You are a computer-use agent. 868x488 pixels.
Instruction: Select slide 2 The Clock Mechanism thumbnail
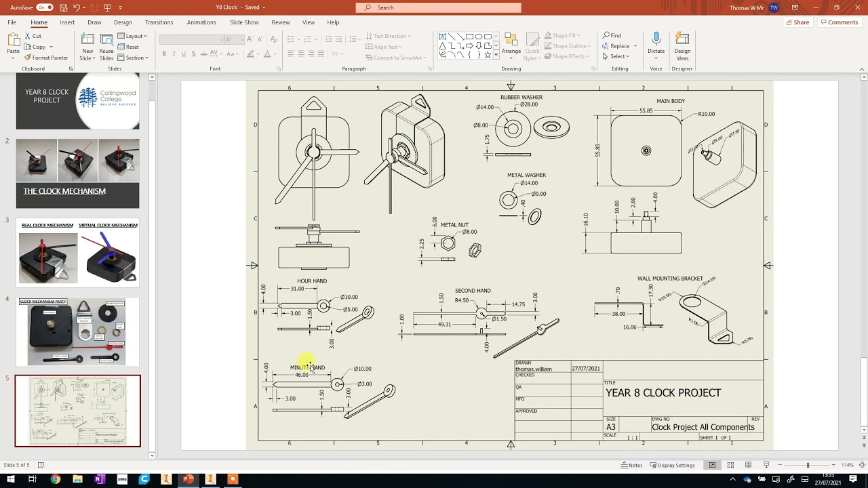pyautogui.click(x=77, y=174)
